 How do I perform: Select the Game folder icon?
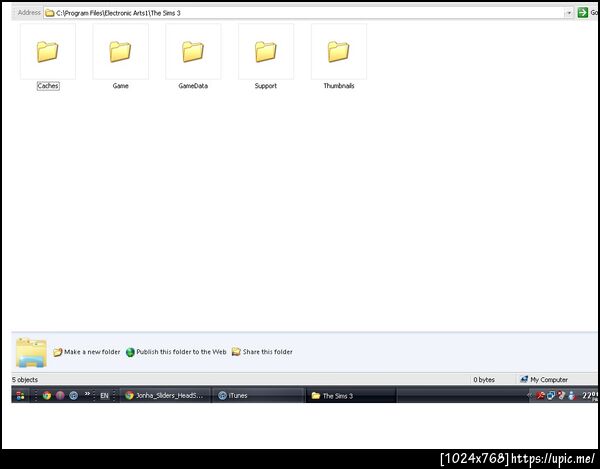pyautogui.click(x=120, y=52)
